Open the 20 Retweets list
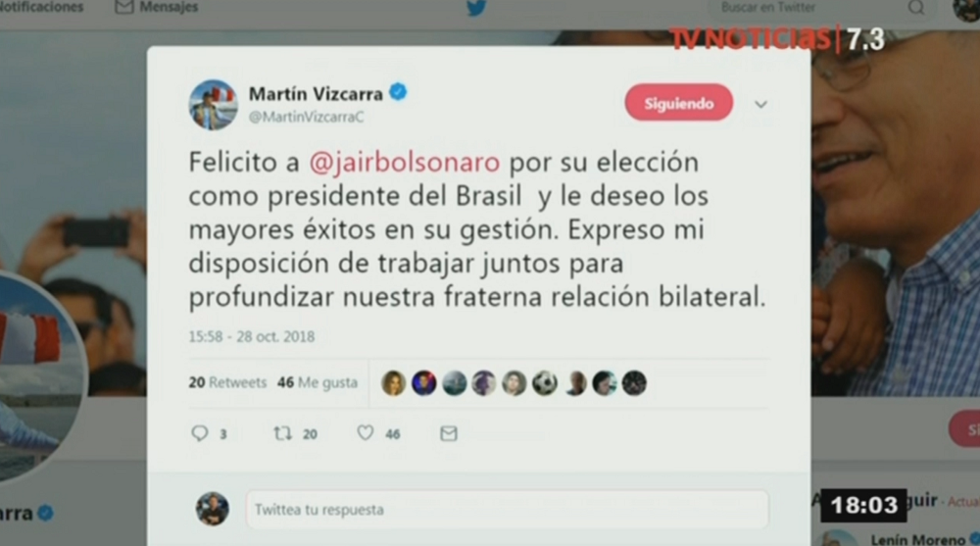Image resolution: width=980 pixels, height=546 pixels. tap(227, 382)
